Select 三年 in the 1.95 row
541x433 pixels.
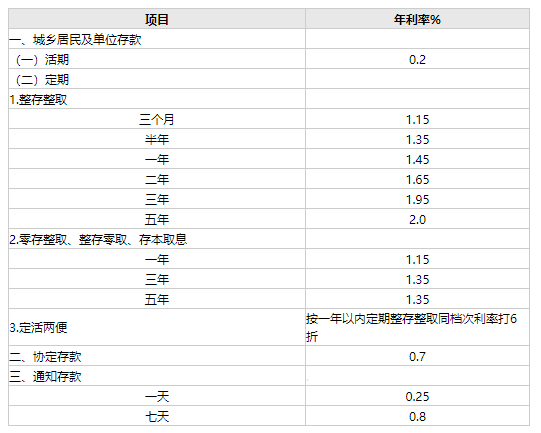157,199
